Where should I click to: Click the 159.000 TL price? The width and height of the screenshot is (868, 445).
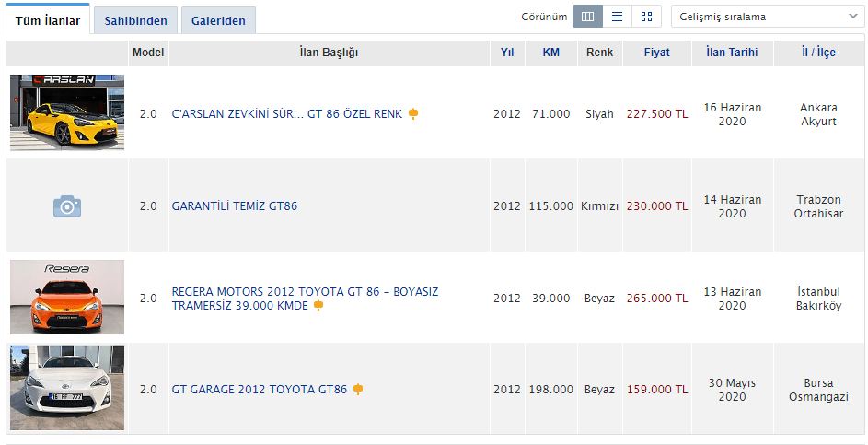pos(657,389)
